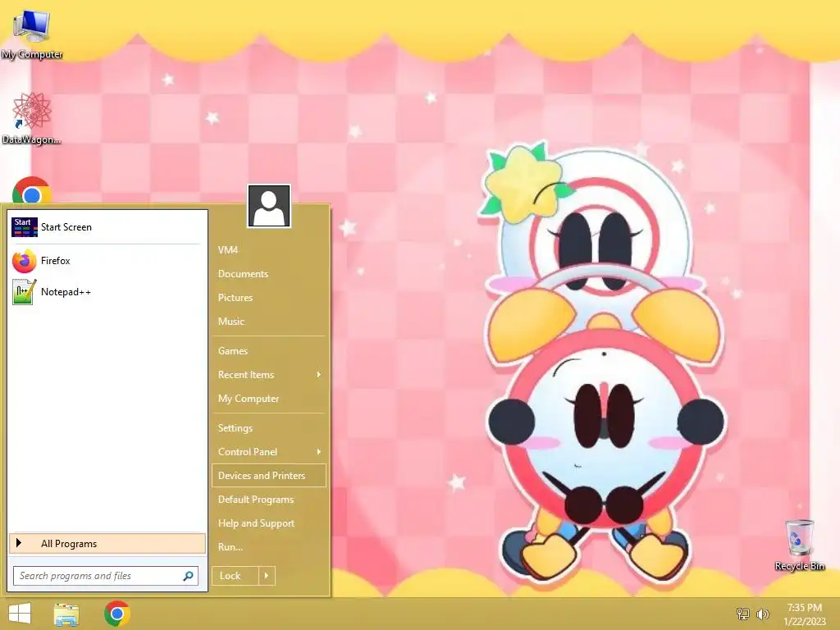This screenshot has height=630, width=840.
Task: Open Devices and Printers
Action: (269, 476)
